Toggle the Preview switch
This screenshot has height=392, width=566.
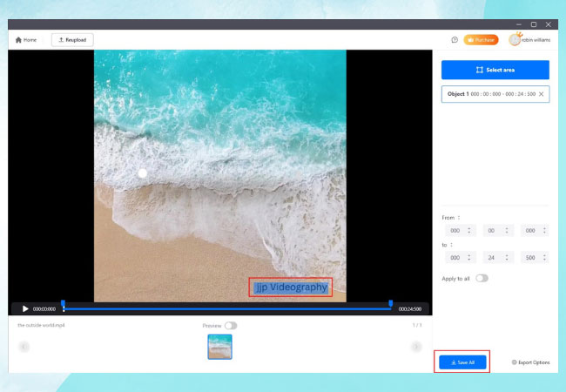(x=231, y=326)
